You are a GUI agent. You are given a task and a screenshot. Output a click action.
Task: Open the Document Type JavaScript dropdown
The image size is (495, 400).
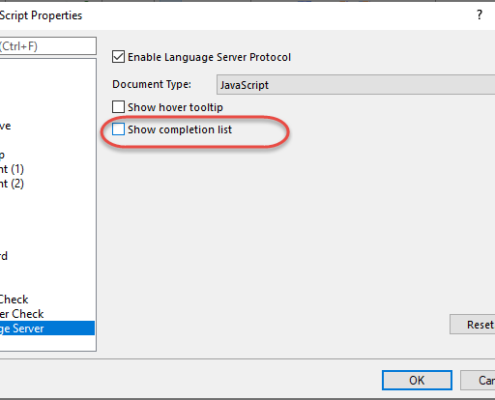[356, 85]
